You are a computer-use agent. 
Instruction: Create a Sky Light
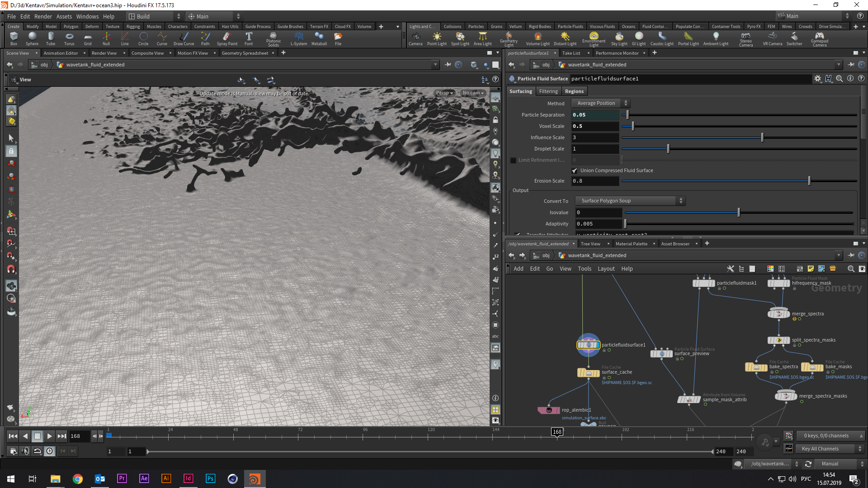619,39
